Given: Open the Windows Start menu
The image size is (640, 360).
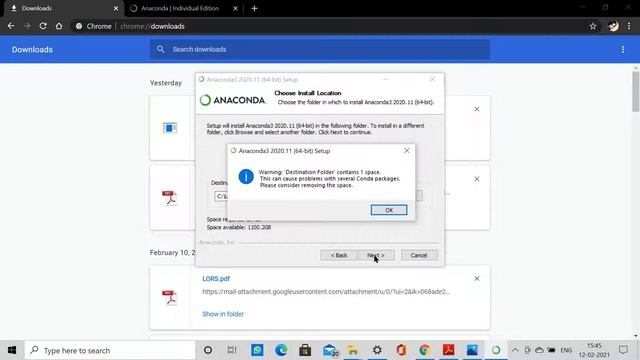Looking at the screenshot, I should point(12,350).
